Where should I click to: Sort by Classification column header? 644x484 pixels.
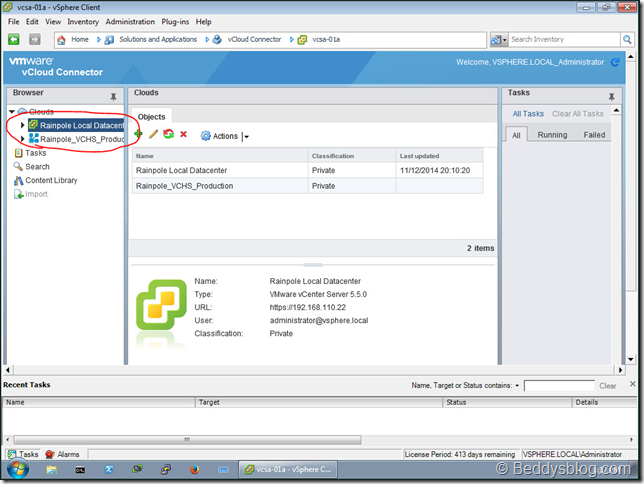(352, 156)
